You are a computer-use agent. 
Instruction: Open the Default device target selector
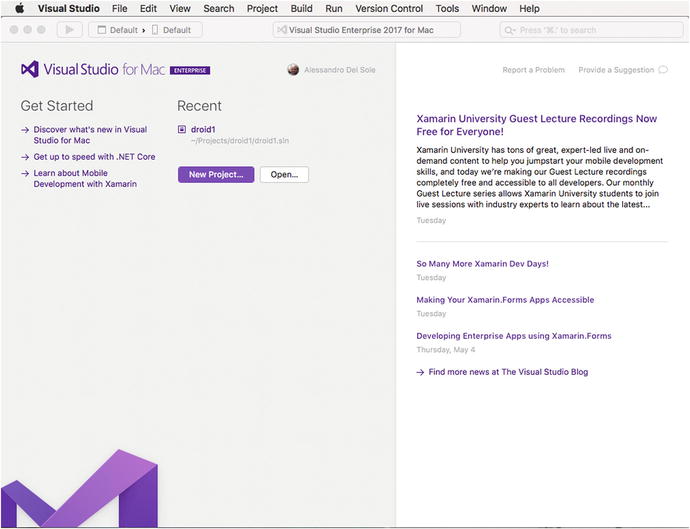172,30
